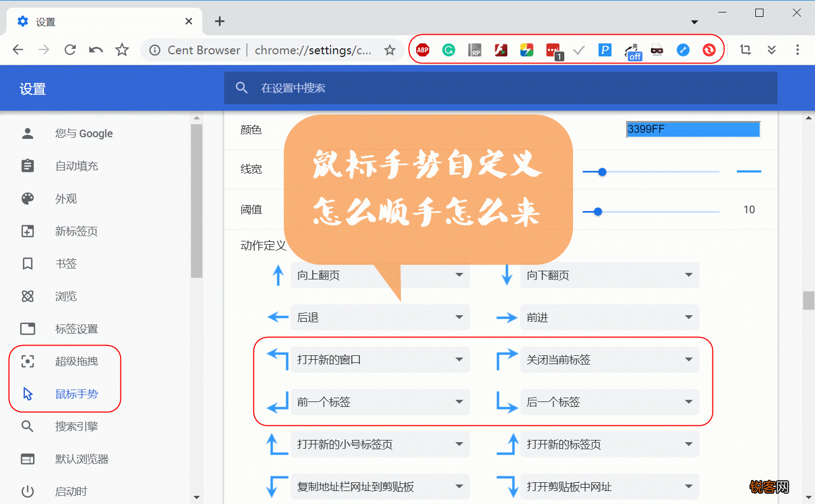Click the blue P extension icon
Image resolution: width=815 pixels, height=504 pixels.
[605, 50]
